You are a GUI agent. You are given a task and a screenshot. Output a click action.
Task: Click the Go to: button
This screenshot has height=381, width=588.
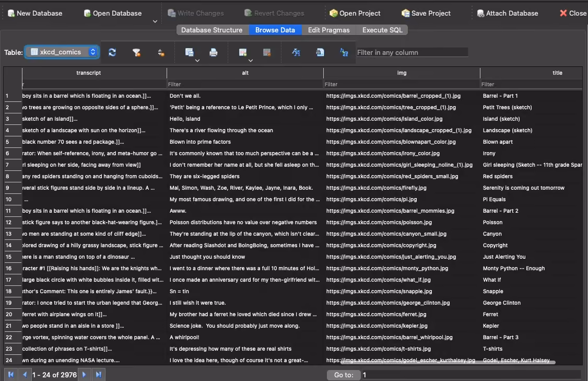(344, 375)
